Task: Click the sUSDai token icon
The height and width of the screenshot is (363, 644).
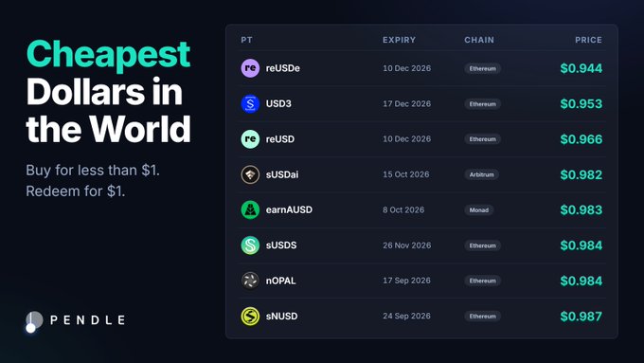Action: point(250,174)
